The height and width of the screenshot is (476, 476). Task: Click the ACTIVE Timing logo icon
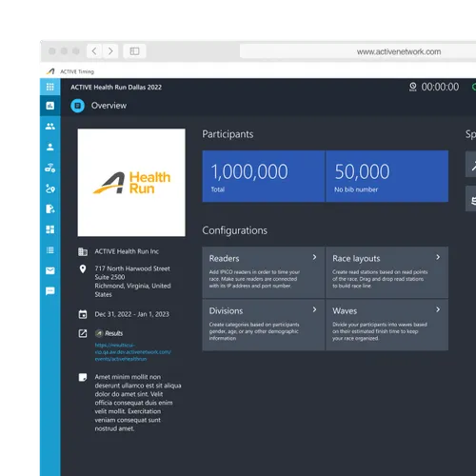click(50, 71)
